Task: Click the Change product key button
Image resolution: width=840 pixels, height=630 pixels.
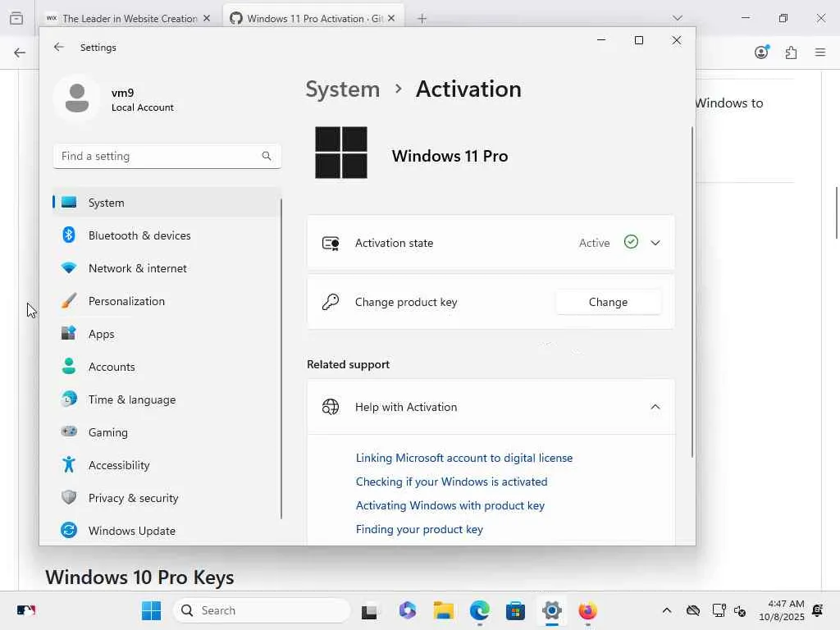Action: 608,302
